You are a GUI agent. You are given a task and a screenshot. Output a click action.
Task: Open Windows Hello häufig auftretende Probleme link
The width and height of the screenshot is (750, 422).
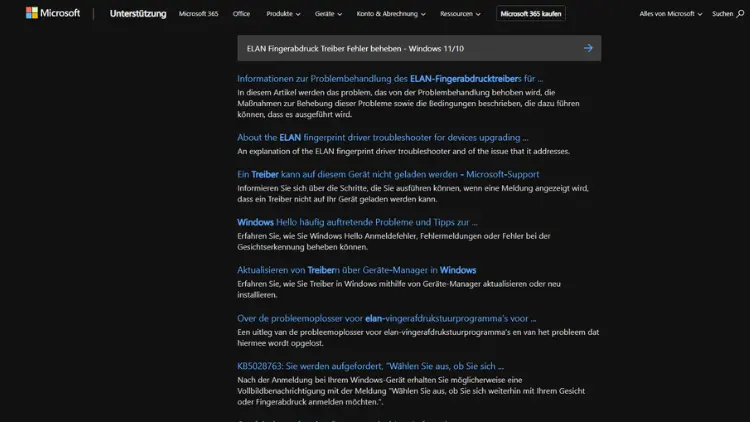357,222
